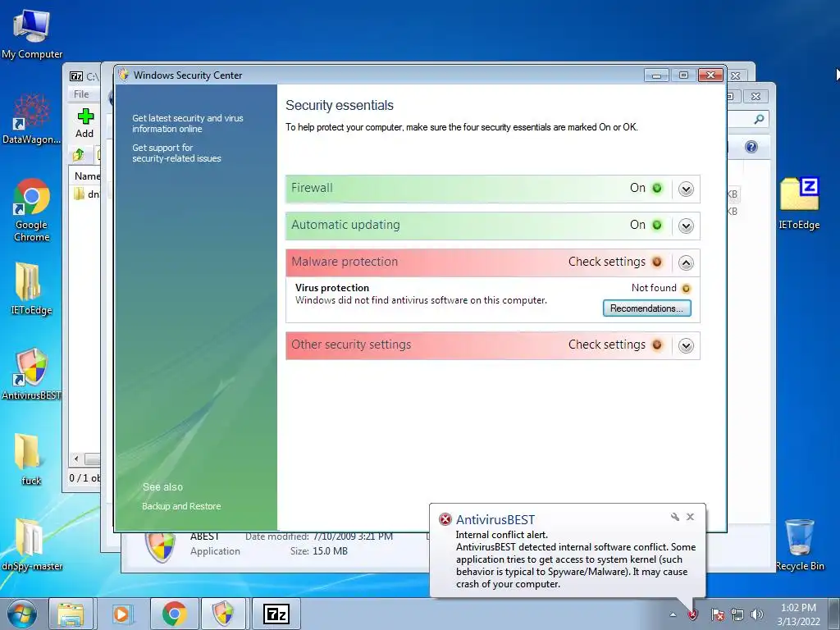The height and width of the screenshot is (630, 840).
Task: Click Add button in 7-Zip window
Action: [84, 123]
